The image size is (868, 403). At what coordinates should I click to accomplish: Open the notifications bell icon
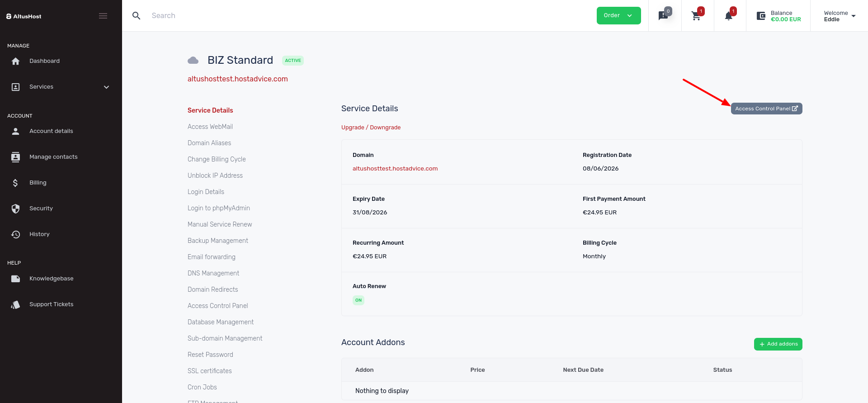click(x=729, y=16)
